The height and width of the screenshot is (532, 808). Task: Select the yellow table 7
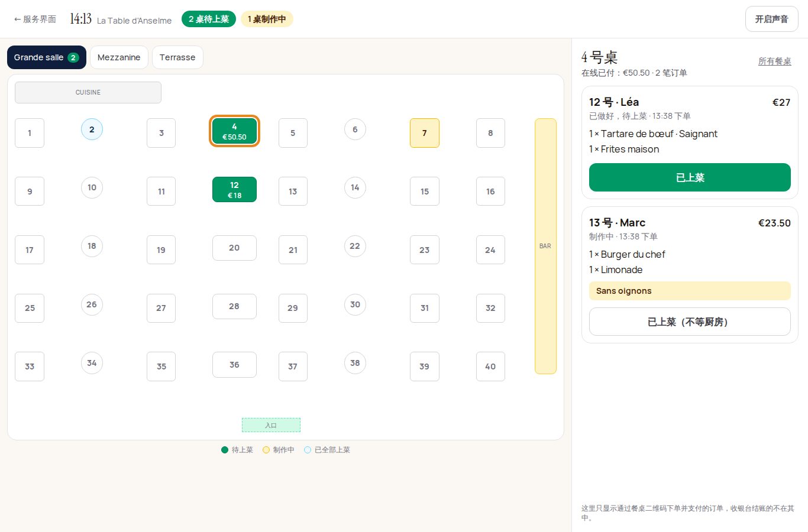[x=425, y=133]
